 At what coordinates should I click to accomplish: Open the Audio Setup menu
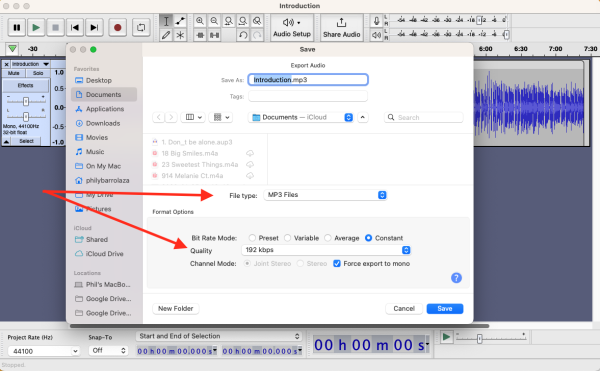[292, 28]
